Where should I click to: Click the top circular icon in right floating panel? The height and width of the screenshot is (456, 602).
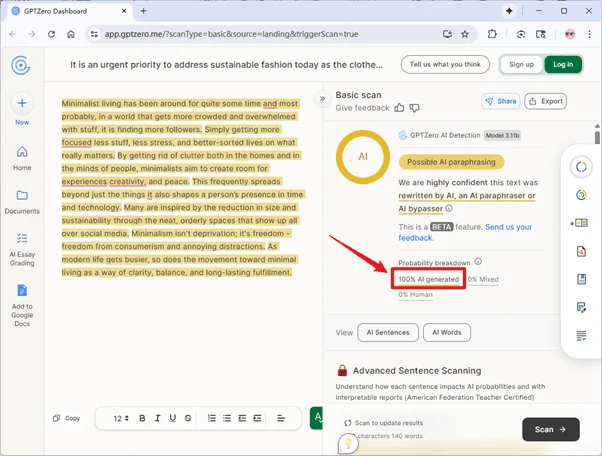[581, 167]
